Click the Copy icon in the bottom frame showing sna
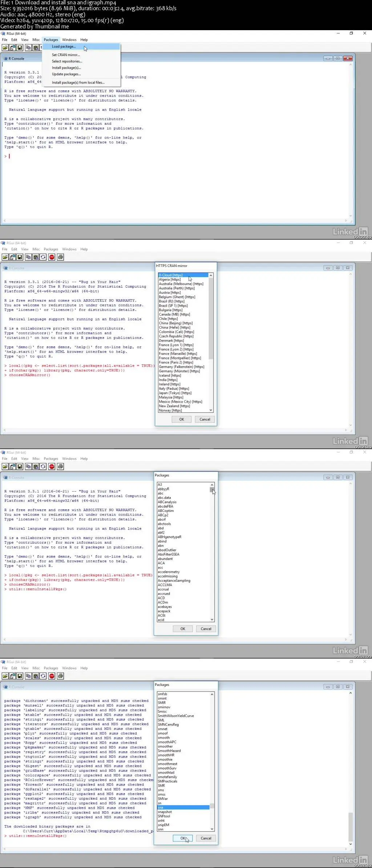 coord(28,676)
